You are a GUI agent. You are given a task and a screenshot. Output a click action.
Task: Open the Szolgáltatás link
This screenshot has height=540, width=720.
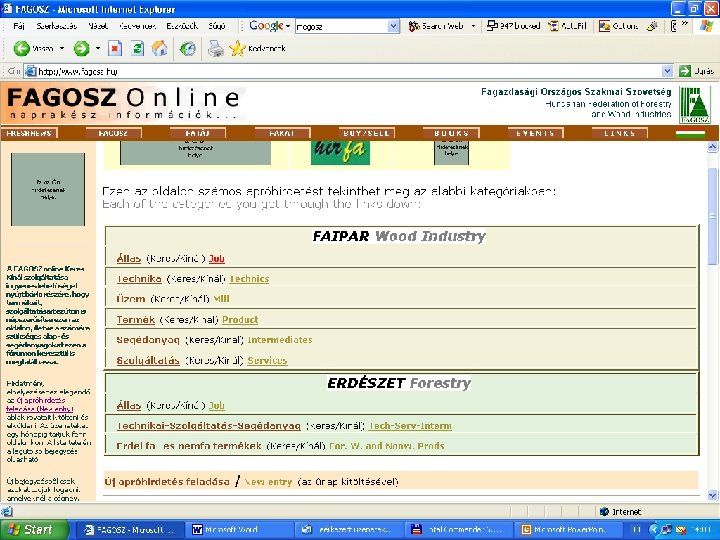coord(148,360)
